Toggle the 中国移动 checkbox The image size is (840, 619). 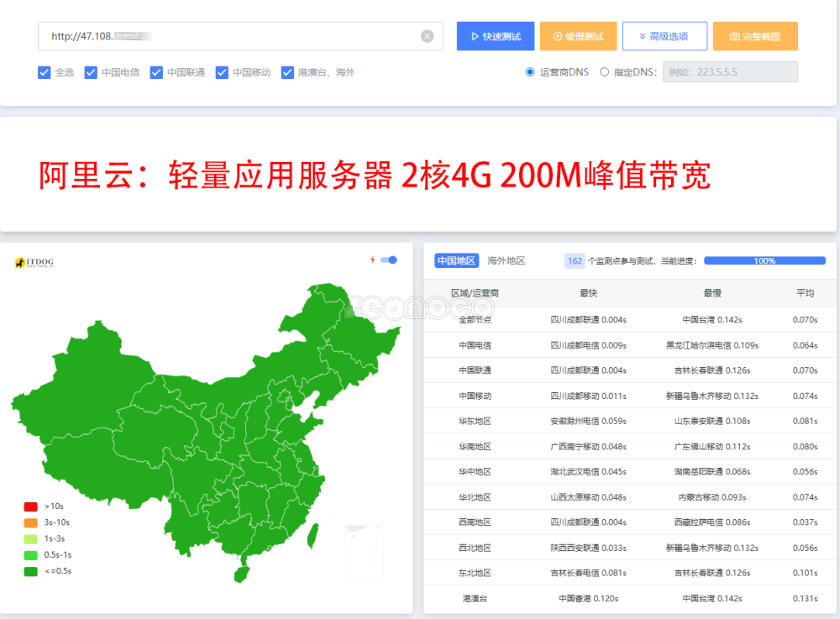[x=222, y=72]
